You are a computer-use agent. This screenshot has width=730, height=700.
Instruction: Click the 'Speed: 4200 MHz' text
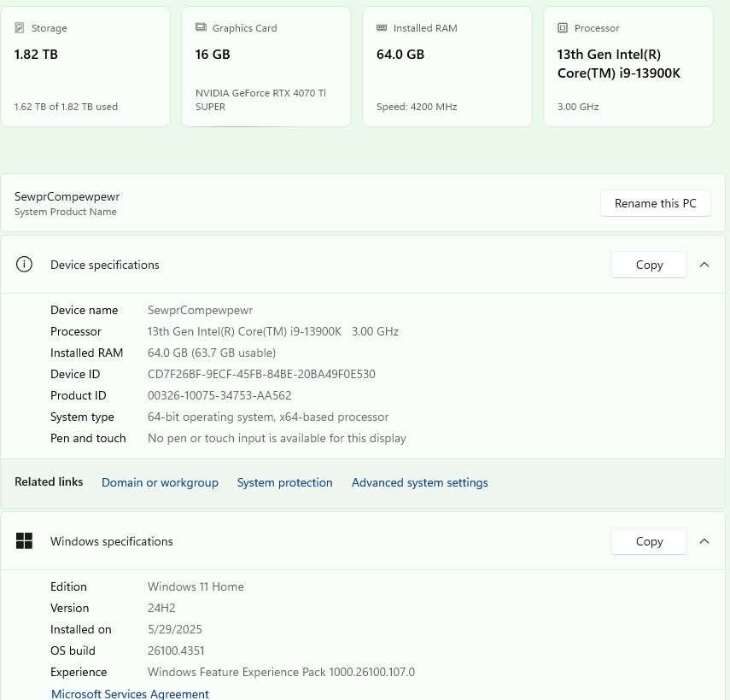click(417, 107)
